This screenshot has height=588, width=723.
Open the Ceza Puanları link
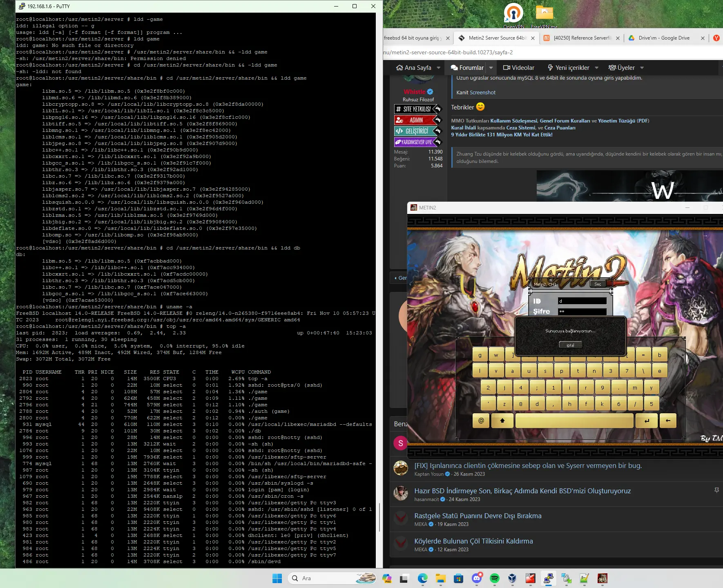pos(560,128)
